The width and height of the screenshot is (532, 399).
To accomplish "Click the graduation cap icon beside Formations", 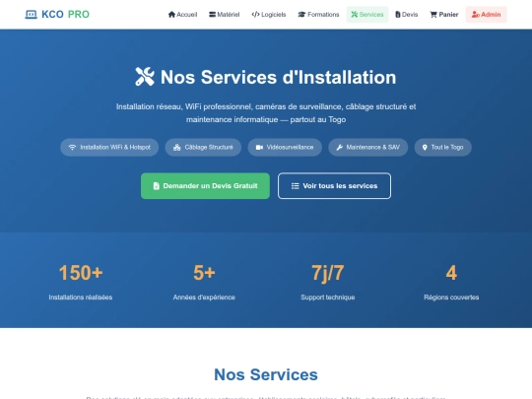I will pos(302,14).
